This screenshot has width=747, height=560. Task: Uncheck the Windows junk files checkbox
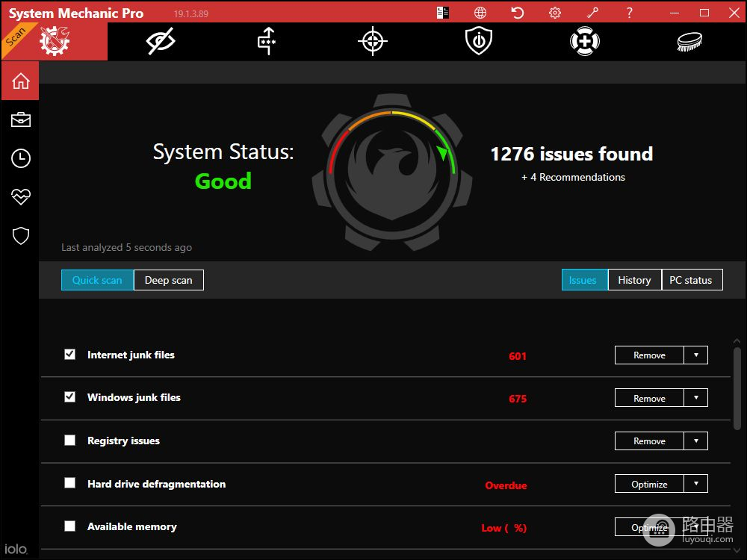click(70, 397)
